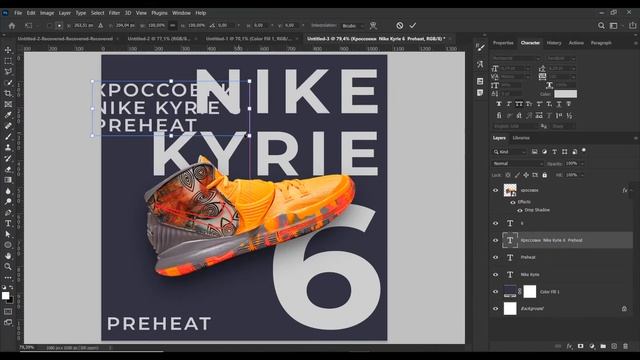Add layer style with fx icon at bottom
Viewport: 640px width, 360px height.
569,346
